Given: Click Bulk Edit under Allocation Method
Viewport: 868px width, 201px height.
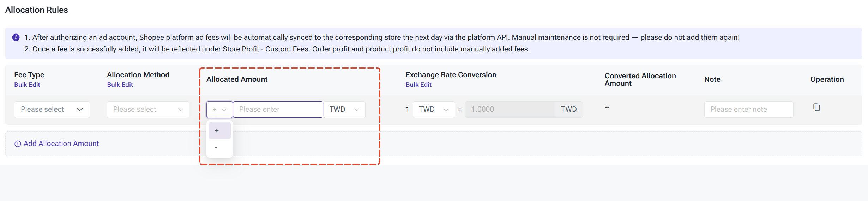Looking at the screenshot, I should tap(120, 85).
